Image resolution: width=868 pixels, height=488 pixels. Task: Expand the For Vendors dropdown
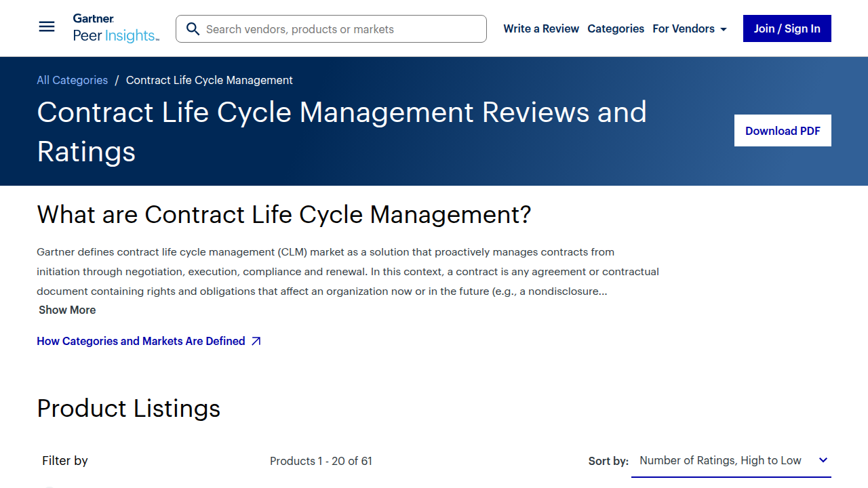point(690,28)
